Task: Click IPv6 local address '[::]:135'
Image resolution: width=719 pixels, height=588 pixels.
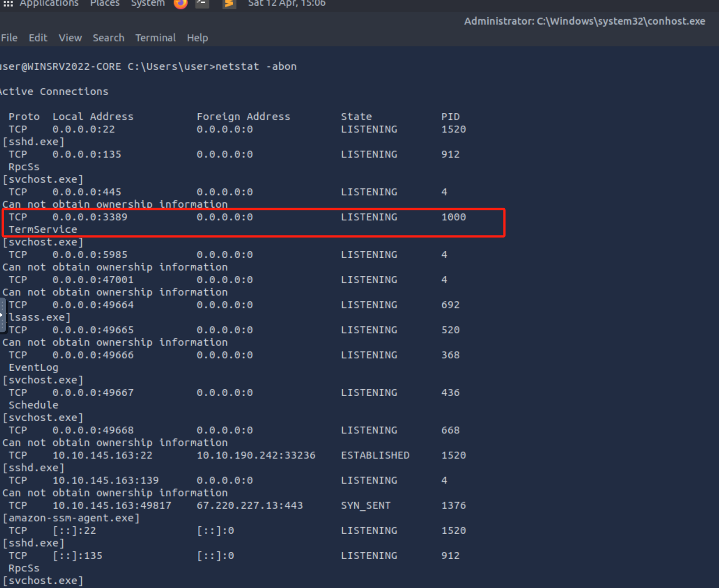Action: 77,555
